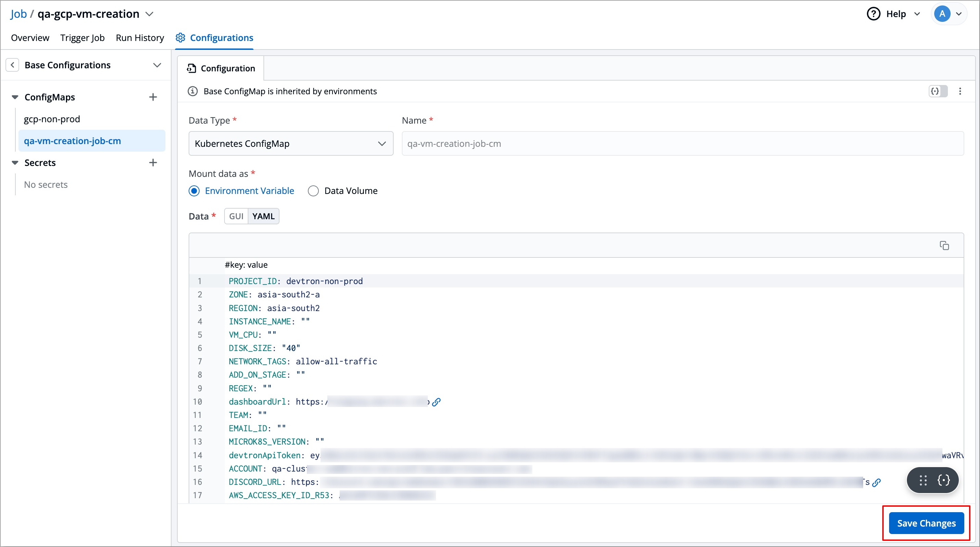The image size is (980, 547).
Task: Open the dashboardUrl link icon
Action: [x=436, y=402]
